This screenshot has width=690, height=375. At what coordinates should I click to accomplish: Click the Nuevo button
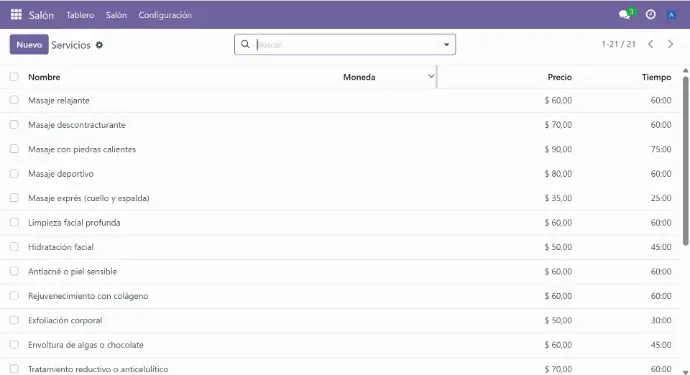pyautogui.click(x=29, y=44)
